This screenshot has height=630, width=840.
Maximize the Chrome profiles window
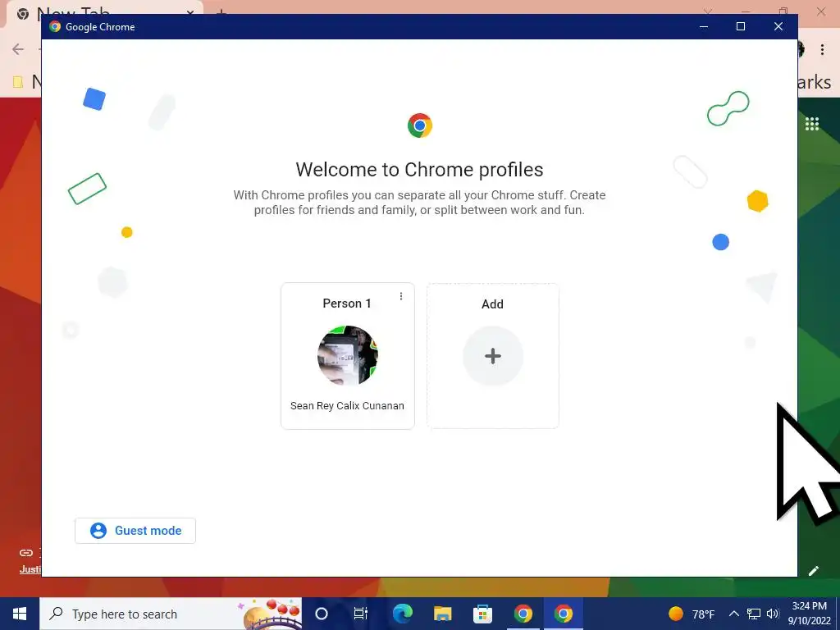(x=741, y=26)
